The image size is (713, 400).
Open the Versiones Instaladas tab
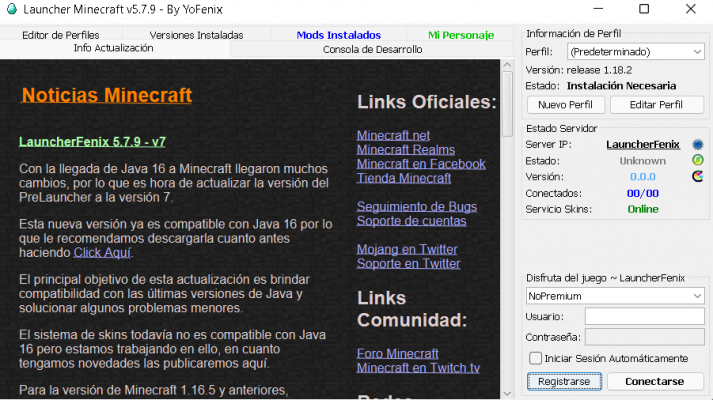coord(195,35)
